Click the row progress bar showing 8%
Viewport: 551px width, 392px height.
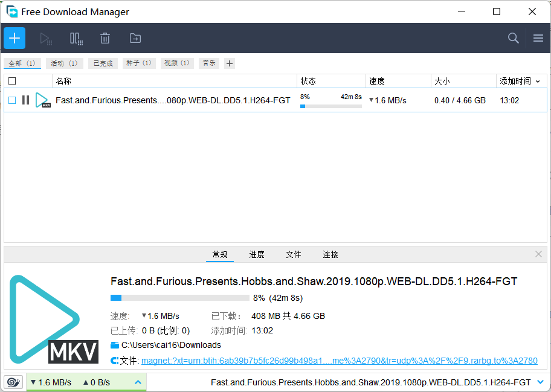point(331,106)
